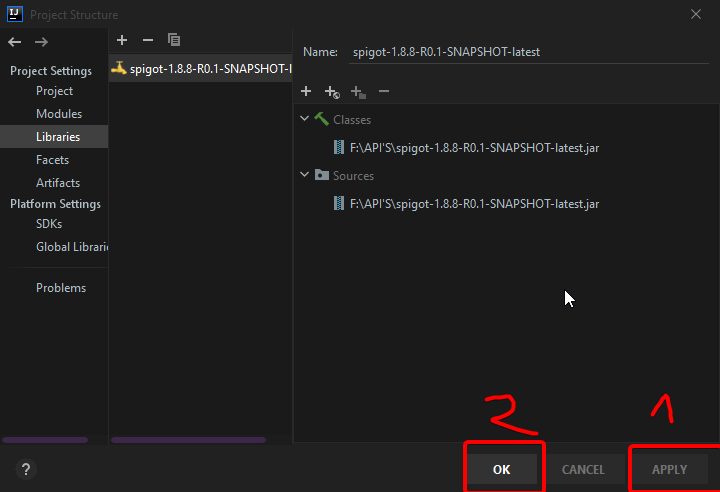This screenshot has height=492, width=720.
Task: Open the Modules settings section
Action: [59, 114]
